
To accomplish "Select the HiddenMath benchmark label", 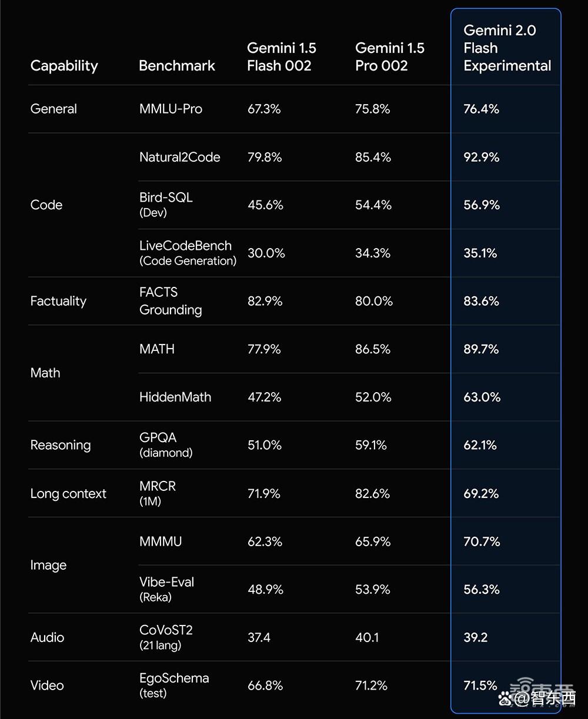I will click(x=175, y=397).
